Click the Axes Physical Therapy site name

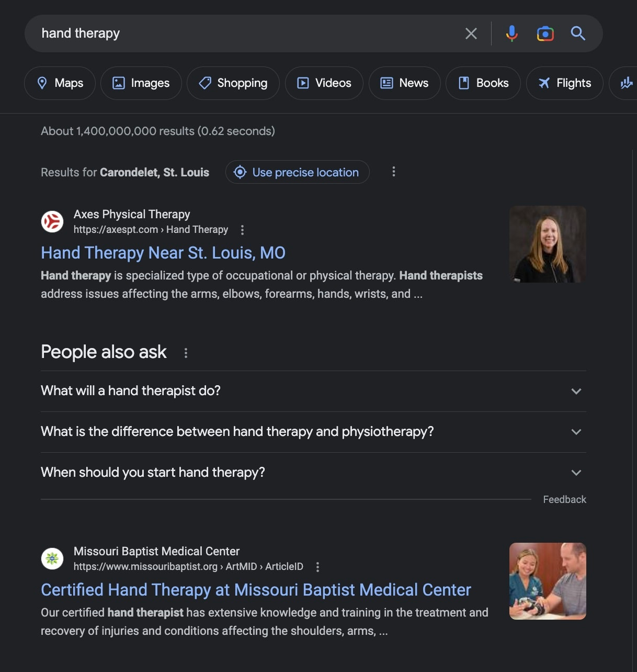point(132,214)
